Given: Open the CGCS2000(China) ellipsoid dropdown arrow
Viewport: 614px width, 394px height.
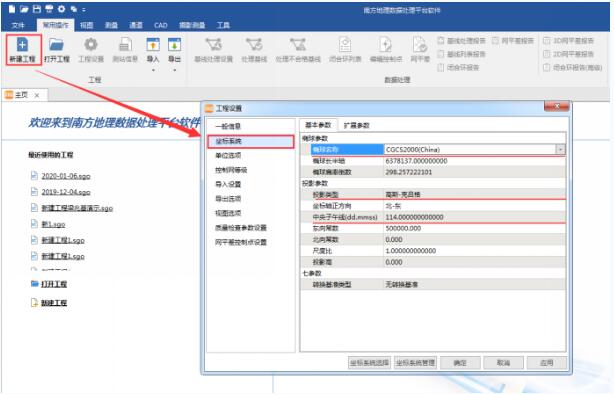Looking at the screenshot, I should (x=560, y=150).
